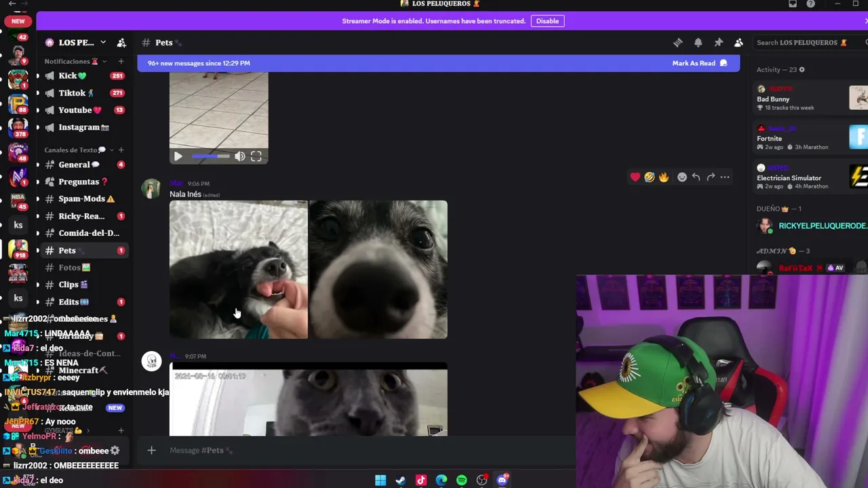Open the gray cat video attachment
868x488 pixels.
pos(309,400)
